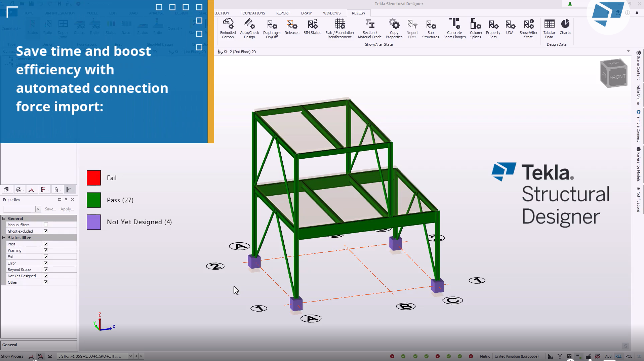644x361 pixels.
Task: Uncheck the Ghost excluded checkbox
Action: (46, 231)
